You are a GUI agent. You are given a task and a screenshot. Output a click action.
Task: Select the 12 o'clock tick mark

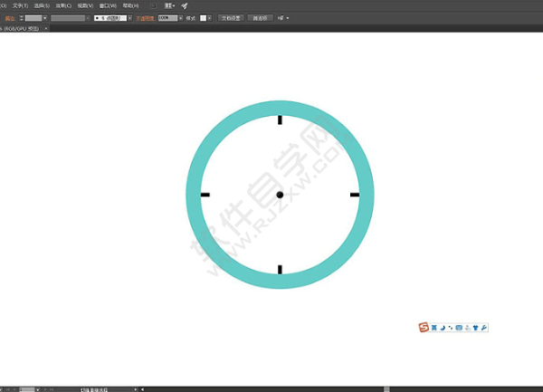280,120
